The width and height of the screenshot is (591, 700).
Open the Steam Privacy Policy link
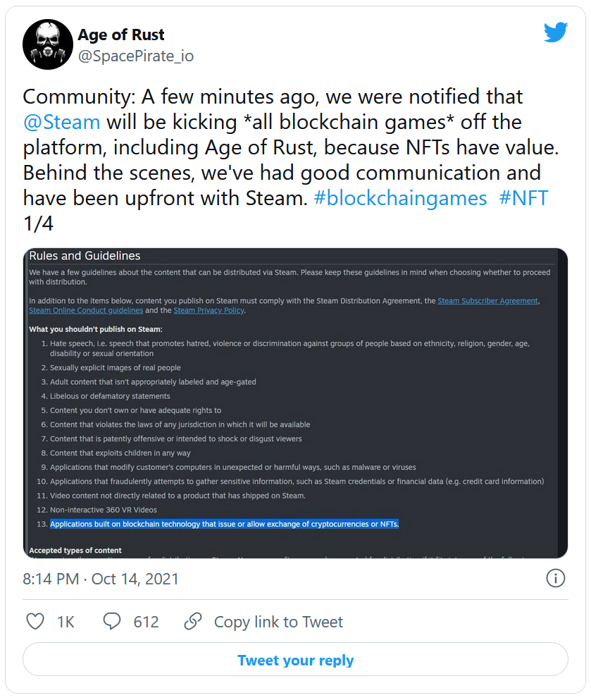click(x=209, y=310)
